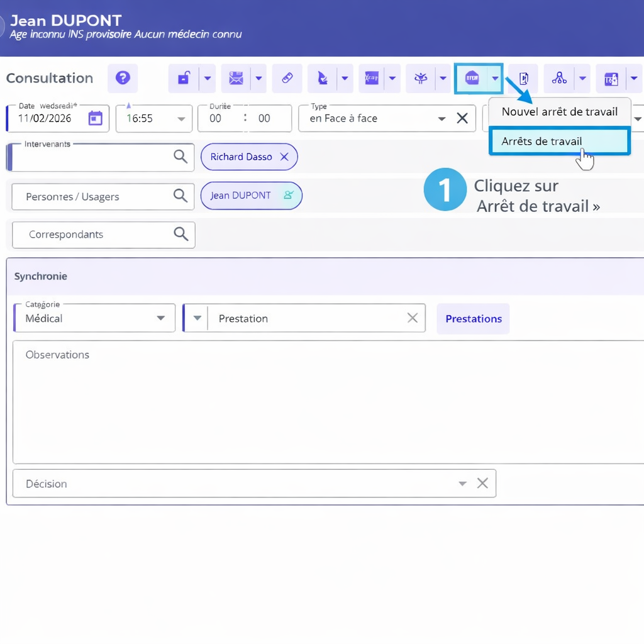Click the bandage icon in toolbar
Image resolution: width=644 pixels, height=644 pixels.
tap(287, 79)
